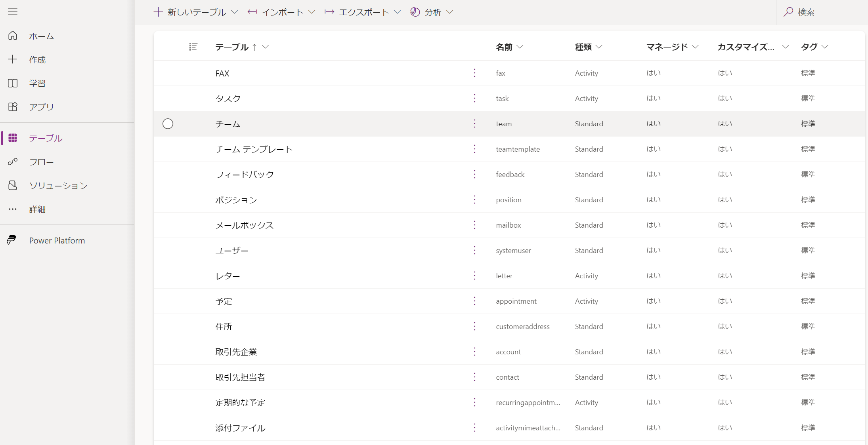This screenshot has width=868, height=445.
Task: Open the row options menu for FAX table
Action: [474, 73]
